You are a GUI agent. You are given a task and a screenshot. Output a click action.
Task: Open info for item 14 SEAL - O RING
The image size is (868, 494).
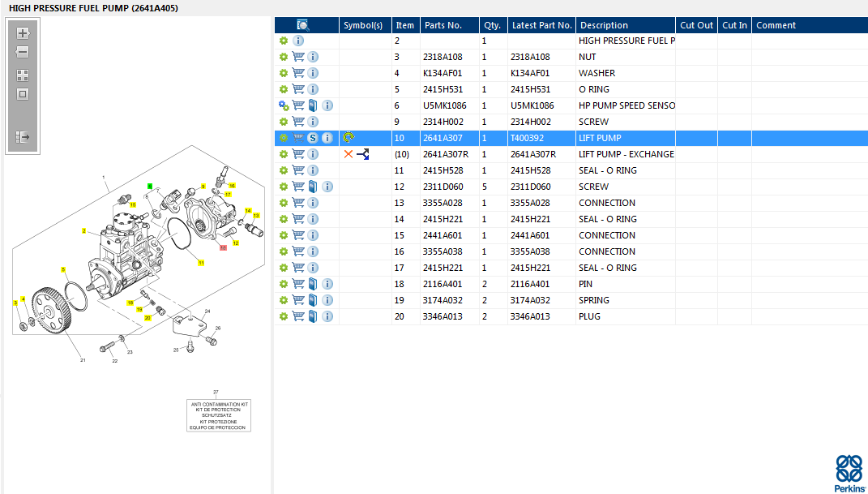pos(313,219)
